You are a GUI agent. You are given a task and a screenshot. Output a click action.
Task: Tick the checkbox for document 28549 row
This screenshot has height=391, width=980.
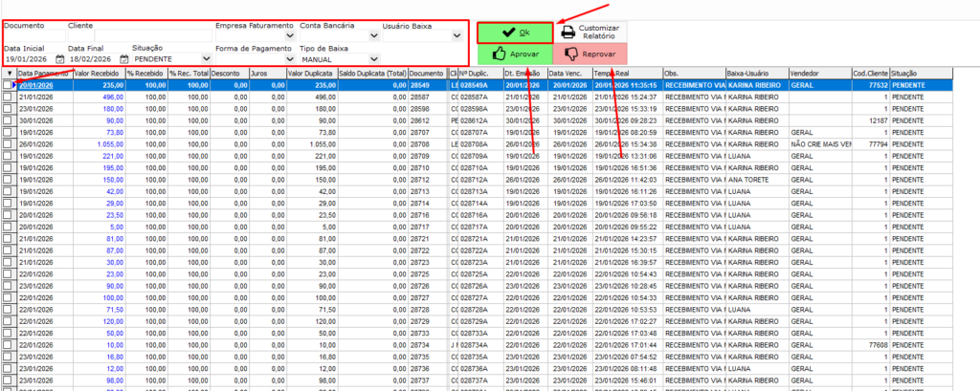point(9,85)
